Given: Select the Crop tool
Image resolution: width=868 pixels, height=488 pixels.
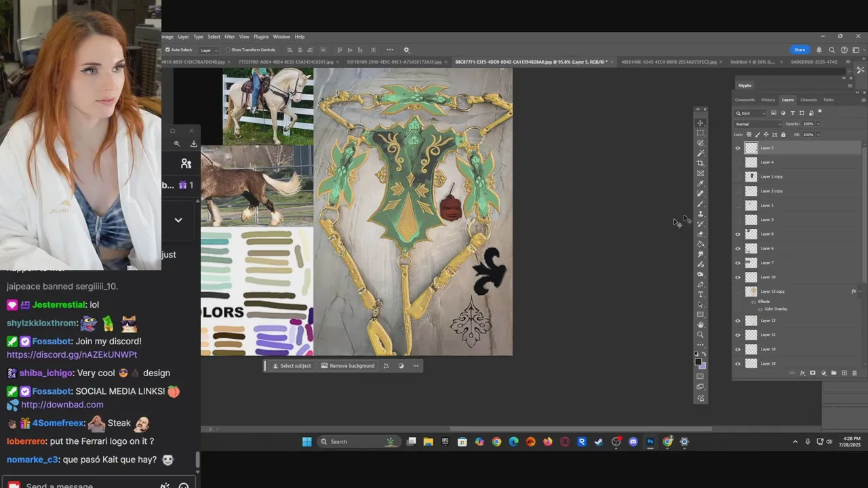Looking at the screenshot, I should (x=701, y=163).
